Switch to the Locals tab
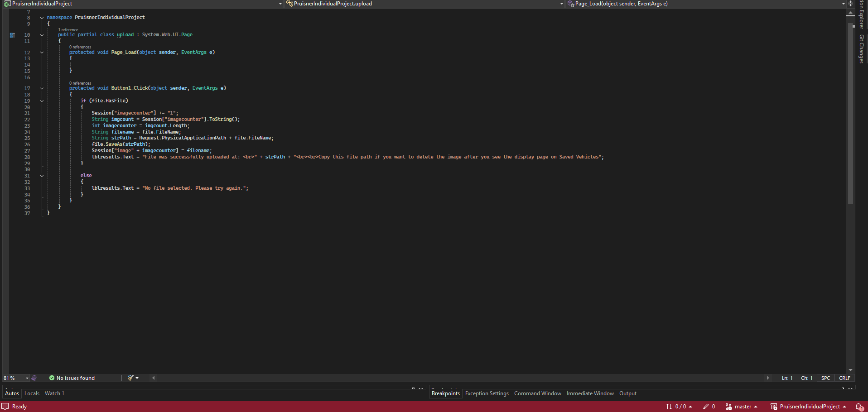 (32, 393)
